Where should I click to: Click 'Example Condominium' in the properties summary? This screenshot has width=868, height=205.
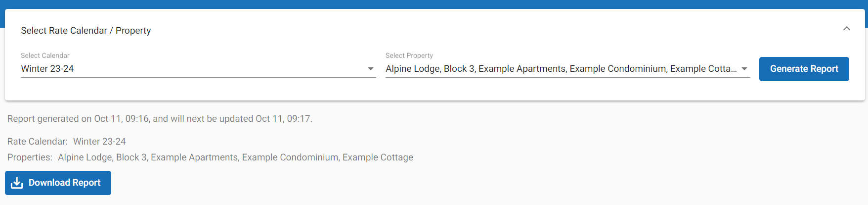click(290, 157)
